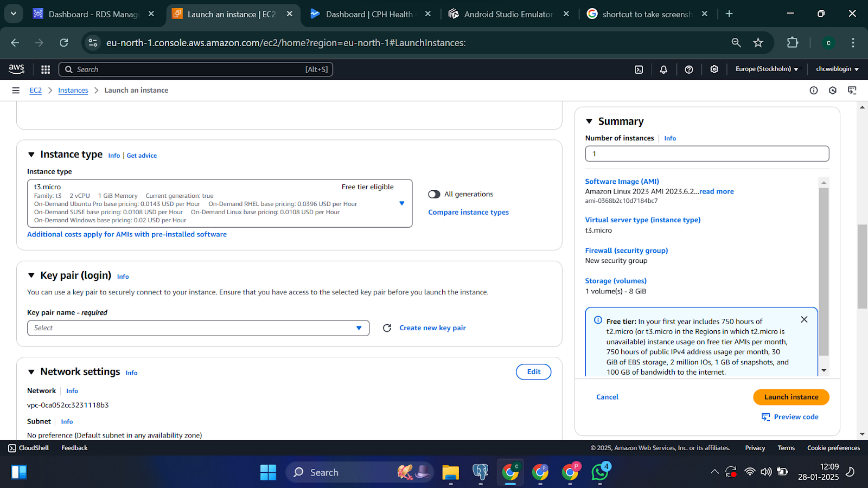Click the zoom magnifier in address bar
Viewport: 868px width, 488px height.
point(736,43)
